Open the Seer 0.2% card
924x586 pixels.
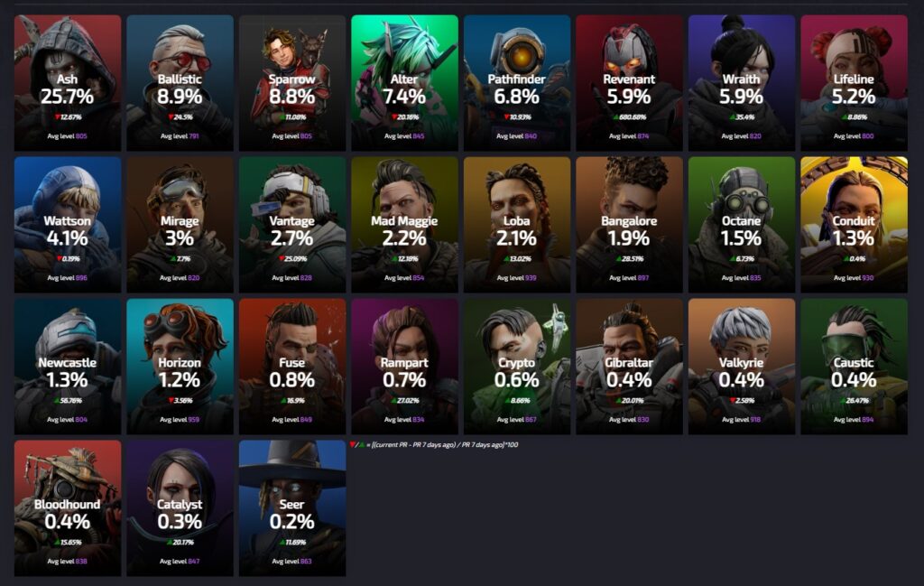point(292,508)
